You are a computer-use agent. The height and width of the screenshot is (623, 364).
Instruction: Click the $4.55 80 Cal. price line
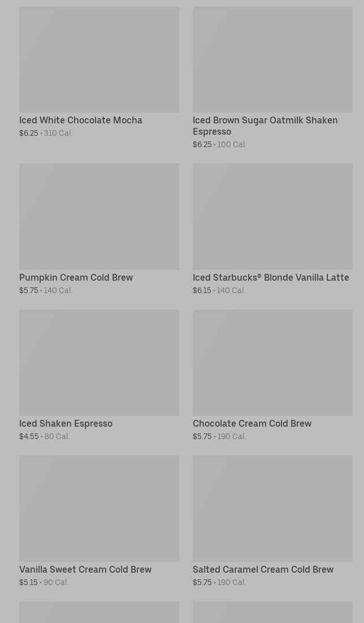tap(44, 437)
